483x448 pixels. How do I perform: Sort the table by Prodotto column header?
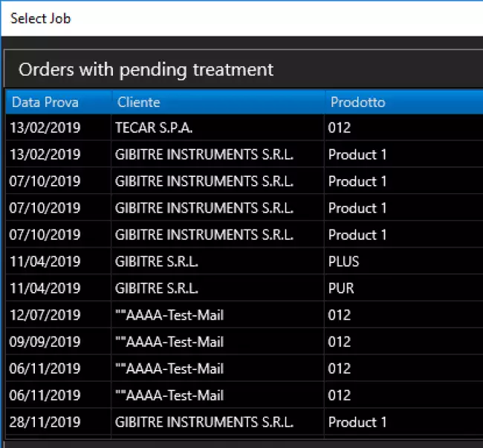click(357, 103)
